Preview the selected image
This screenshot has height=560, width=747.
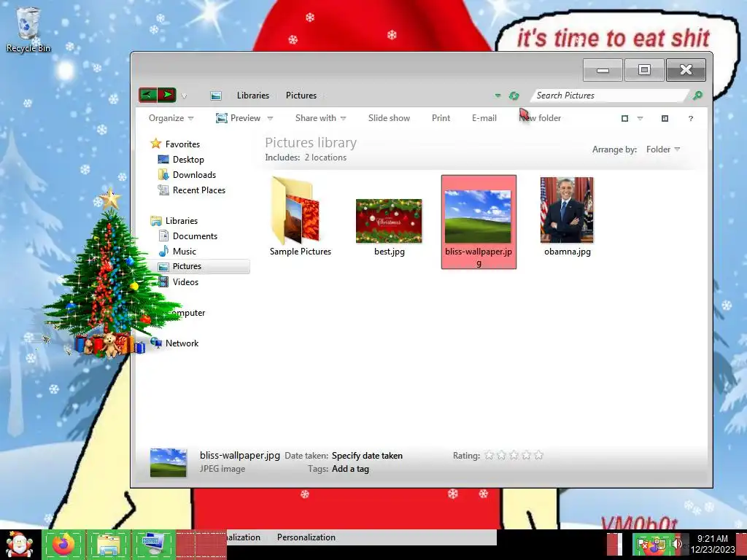coord(239,118)
